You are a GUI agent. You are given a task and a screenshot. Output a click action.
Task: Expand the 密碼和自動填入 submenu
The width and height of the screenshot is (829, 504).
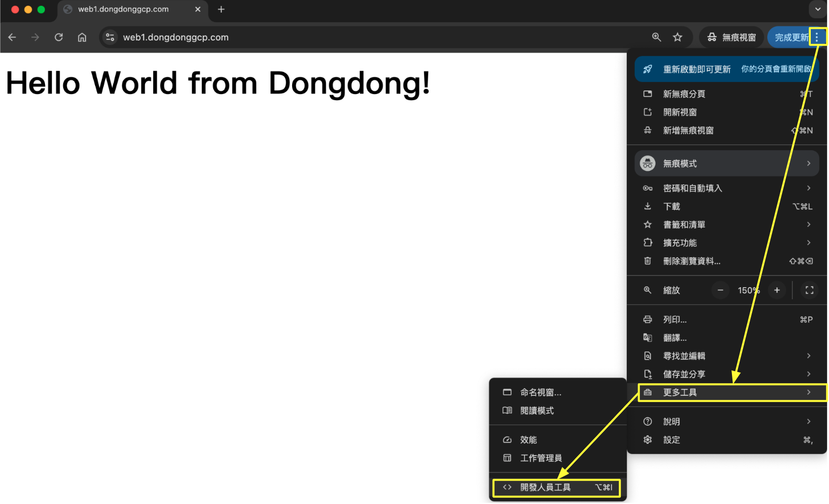[727, 189]
